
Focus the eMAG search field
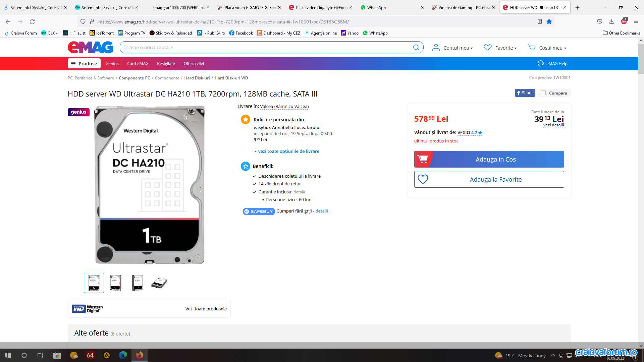click(x=267, y=48)
